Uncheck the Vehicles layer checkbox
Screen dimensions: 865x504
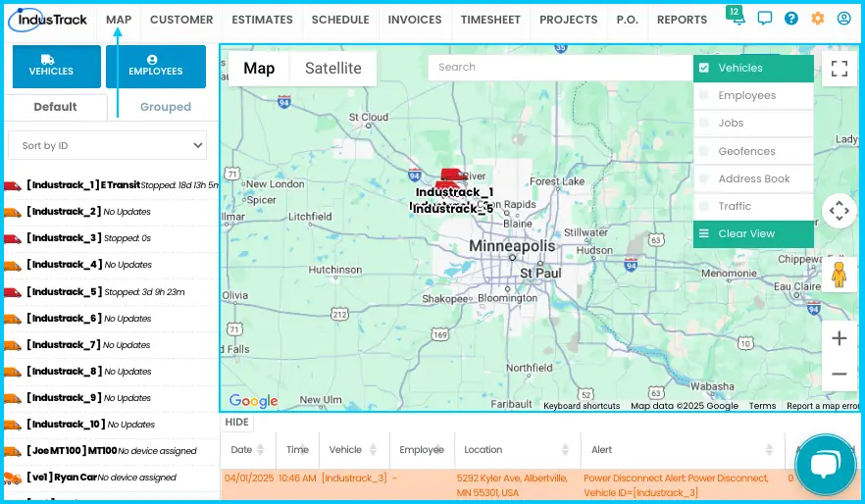pyautogui.click(x=704, y=68)
